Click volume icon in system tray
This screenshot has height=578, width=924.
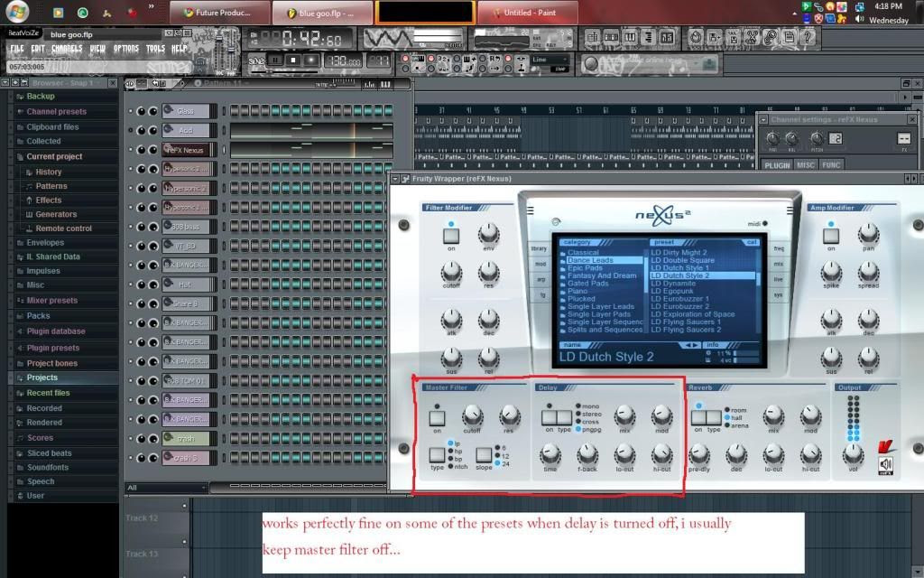[x=859, y=19]
